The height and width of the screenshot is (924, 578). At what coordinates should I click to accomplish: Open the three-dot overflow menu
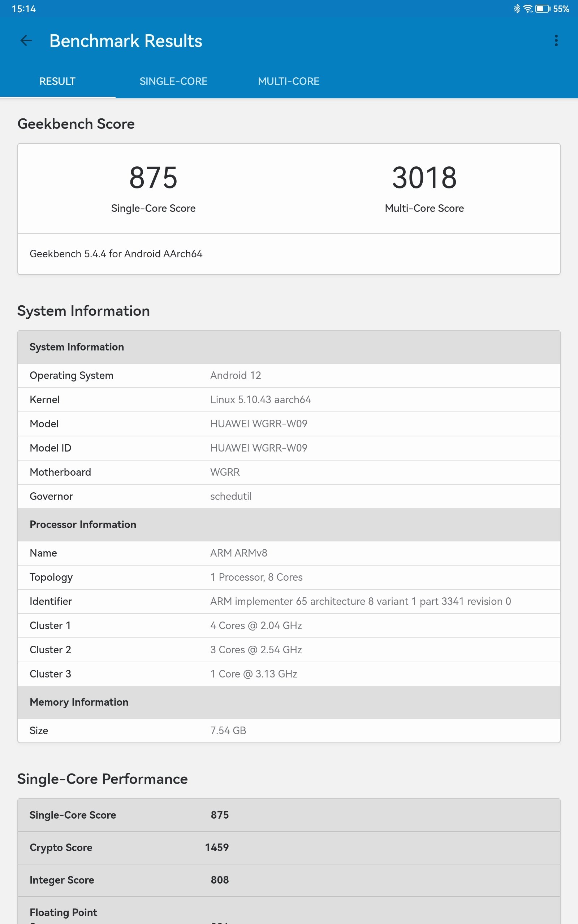556,40
